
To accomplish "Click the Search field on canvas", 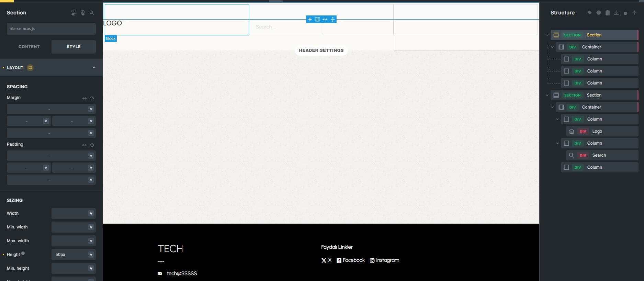I will [286, 27].
